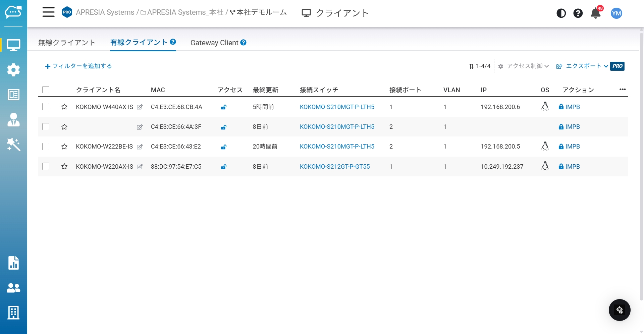The height and width of the screenshot is (334, 644).
Task: Open column options three-dots menu
Action: pos(623,90)
